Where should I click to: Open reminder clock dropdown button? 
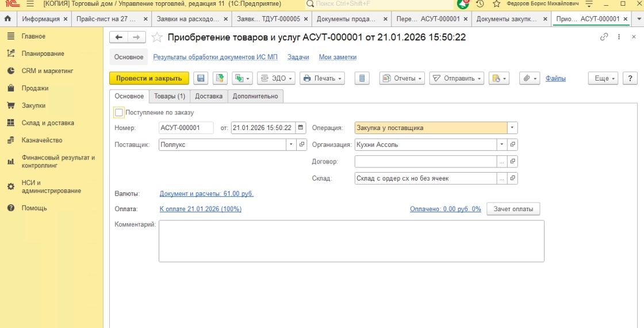pos(499,78)
